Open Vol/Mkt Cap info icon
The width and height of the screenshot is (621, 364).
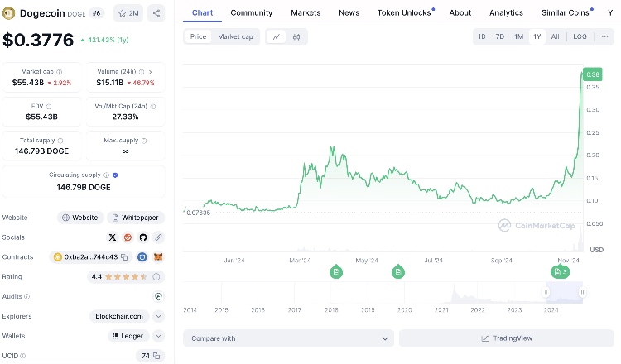tap(153, 107)
